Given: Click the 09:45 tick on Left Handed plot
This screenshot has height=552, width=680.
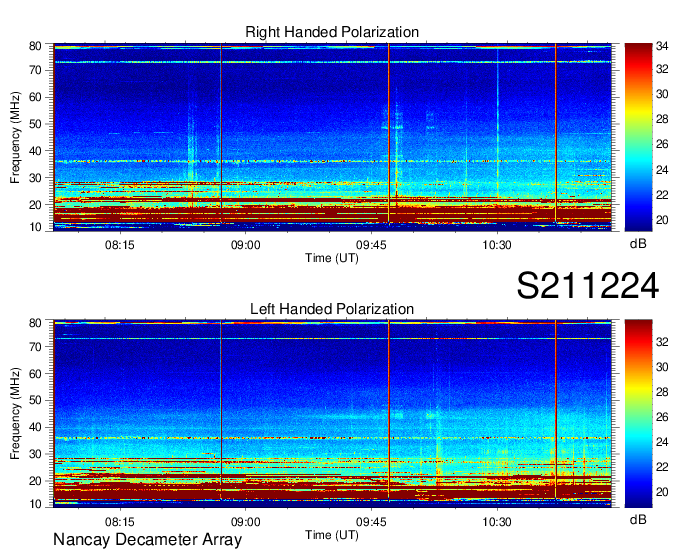Looking at the screenshot, I should tap(371, 522).
